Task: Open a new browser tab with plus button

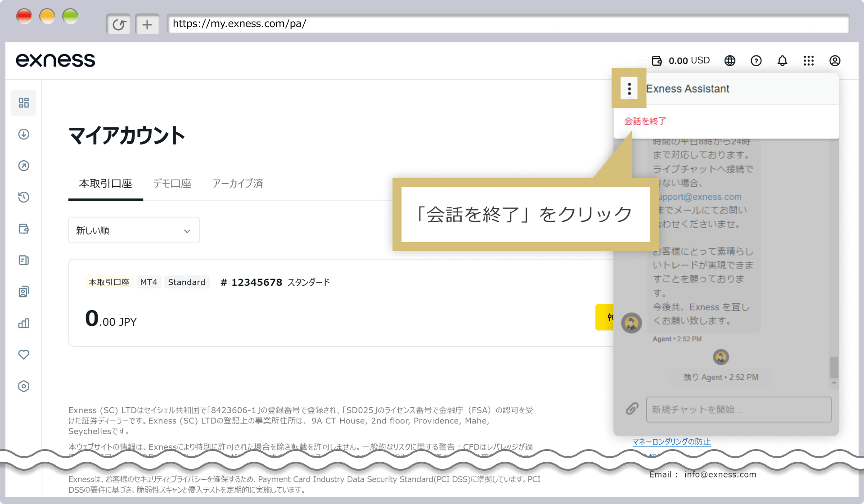Action: (147, 24)
